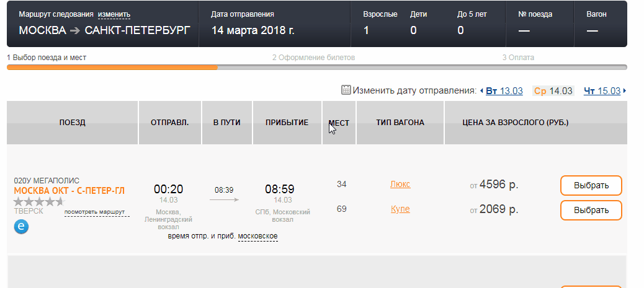Viewport: 644px width, 288px height.
Task: Open the 'московское' time zone selector
Action: click(x=257, y=237)
